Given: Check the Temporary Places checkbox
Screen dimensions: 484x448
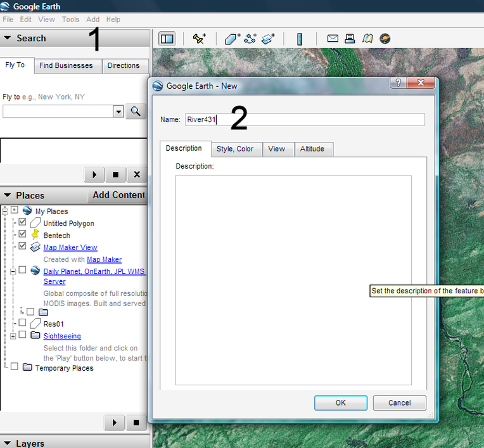Looking at the screenshot, I should point(15,366).
